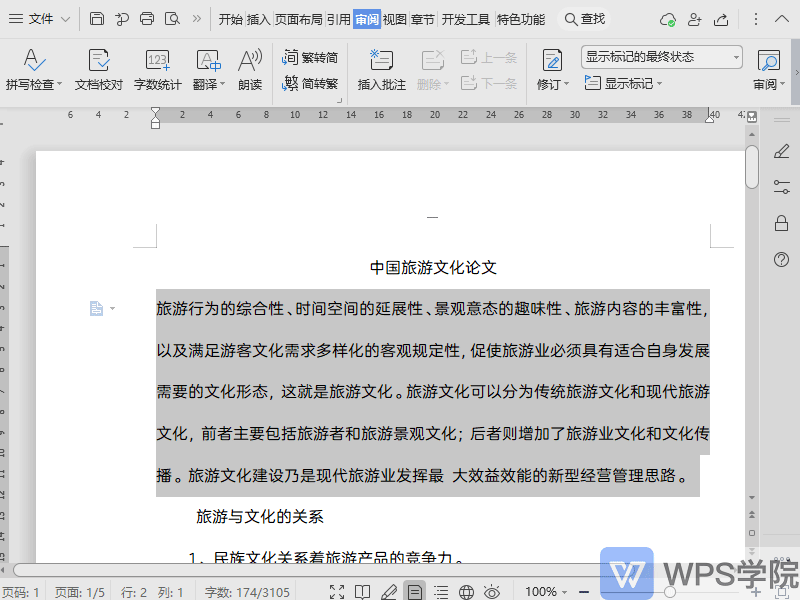Click the cloud sync status icon
The width and height of the screenshot is (800, 600).
(667, 19)
